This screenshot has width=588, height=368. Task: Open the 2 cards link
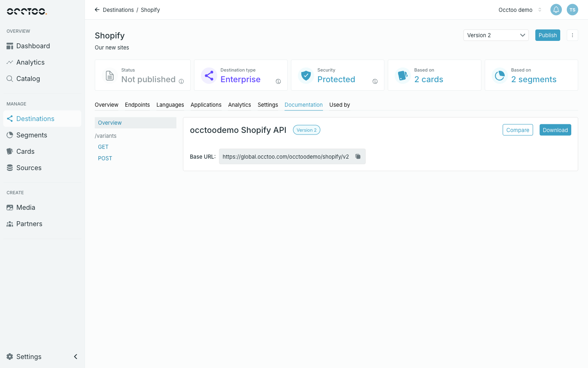(429, 79)
